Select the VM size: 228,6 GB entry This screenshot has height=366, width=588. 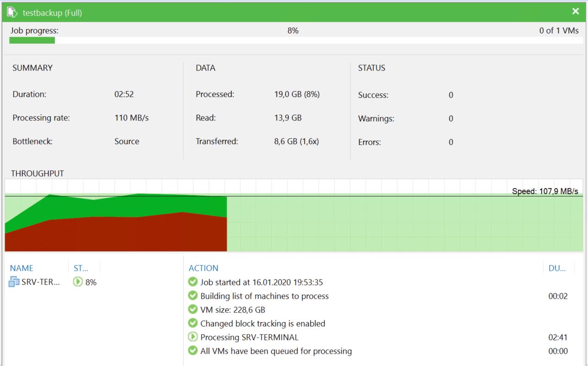(232, 310)
